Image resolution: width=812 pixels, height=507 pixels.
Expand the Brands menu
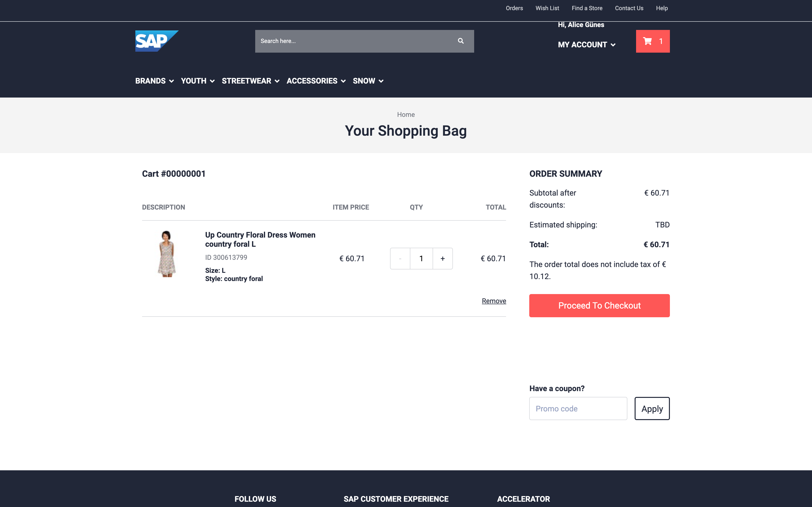(154, 81)
